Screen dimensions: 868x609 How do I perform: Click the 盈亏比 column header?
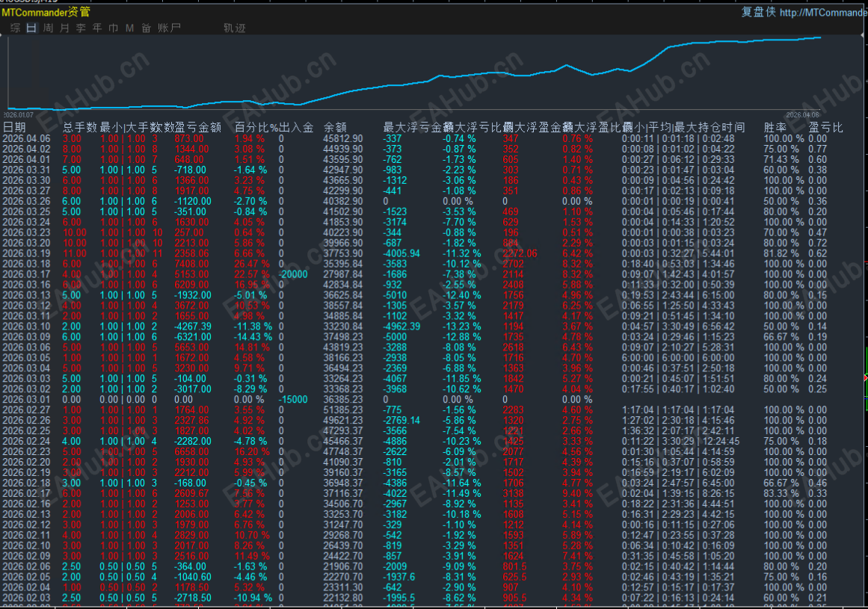coord(826,127)
